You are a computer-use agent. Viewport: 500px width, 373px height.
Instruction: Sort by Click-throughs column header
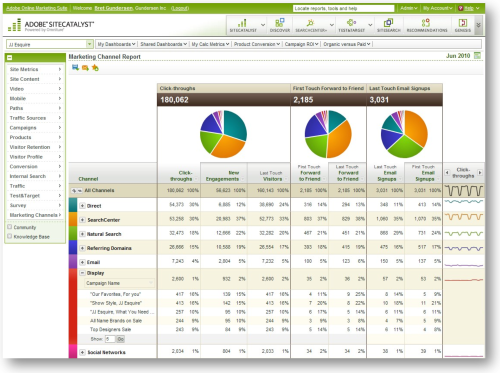[182, 176]
